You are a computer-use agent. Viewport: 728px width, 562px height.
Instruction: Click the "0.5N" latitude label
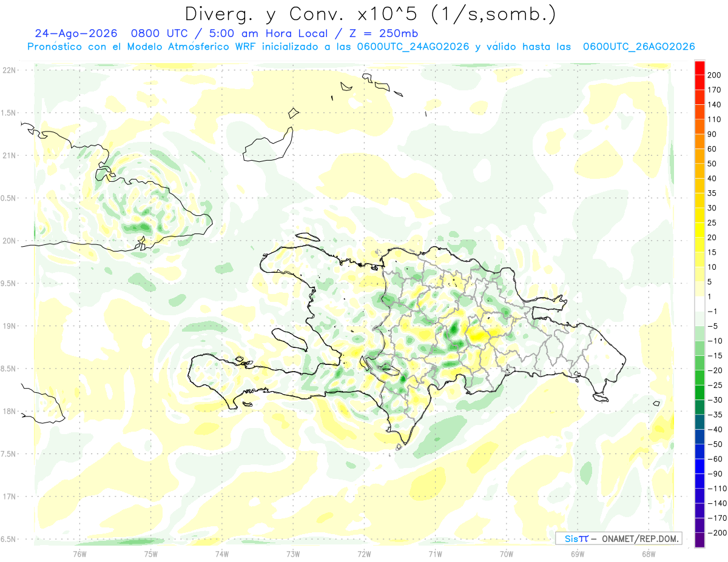click(9, 198)
